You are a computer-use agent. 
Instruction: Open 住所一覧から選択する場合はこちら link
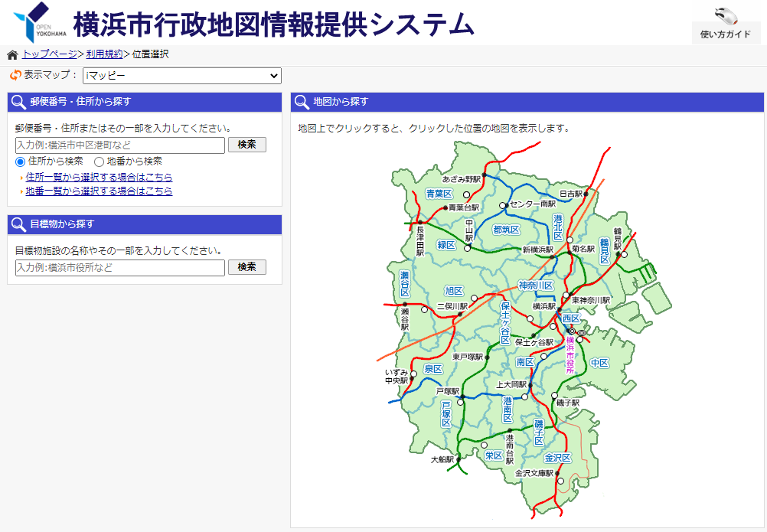click(x=99, y=177)
